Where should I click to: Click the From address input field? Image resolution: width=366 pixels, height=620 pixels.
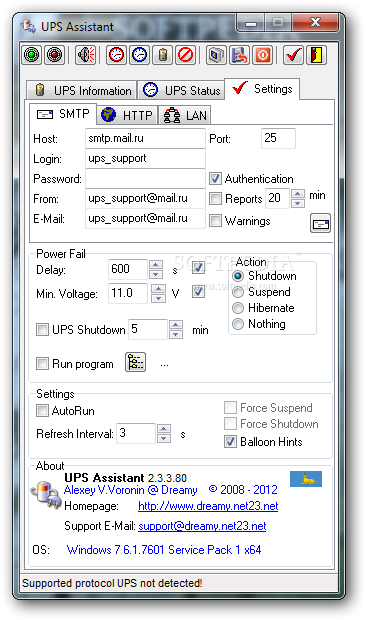click(x=145, y=198)
